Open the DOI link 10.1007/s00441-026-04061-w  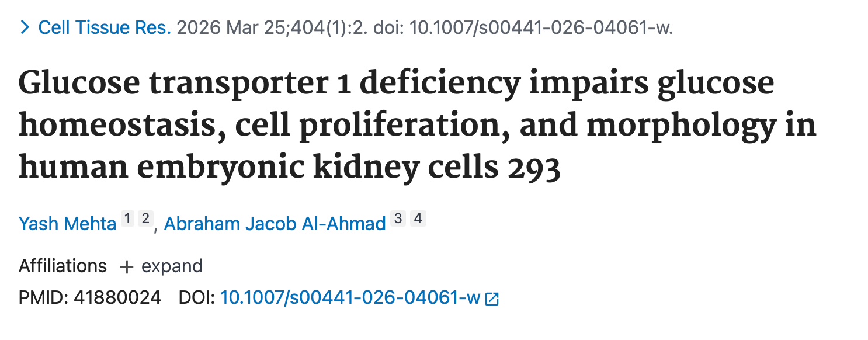pos(350,298)
